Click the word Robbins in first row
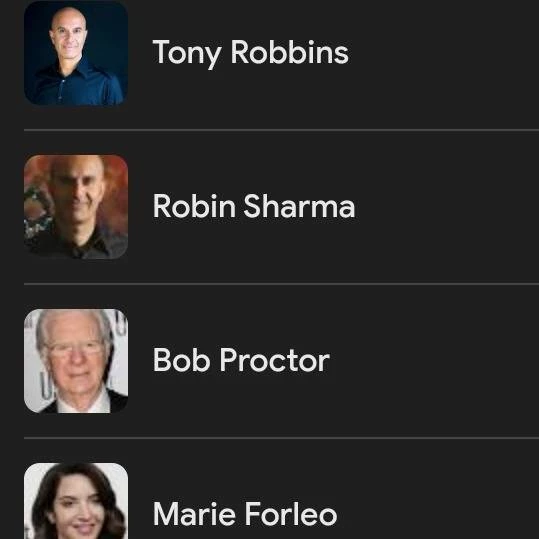Viewport: 539px width, 539px height. (x=290, y=52)
